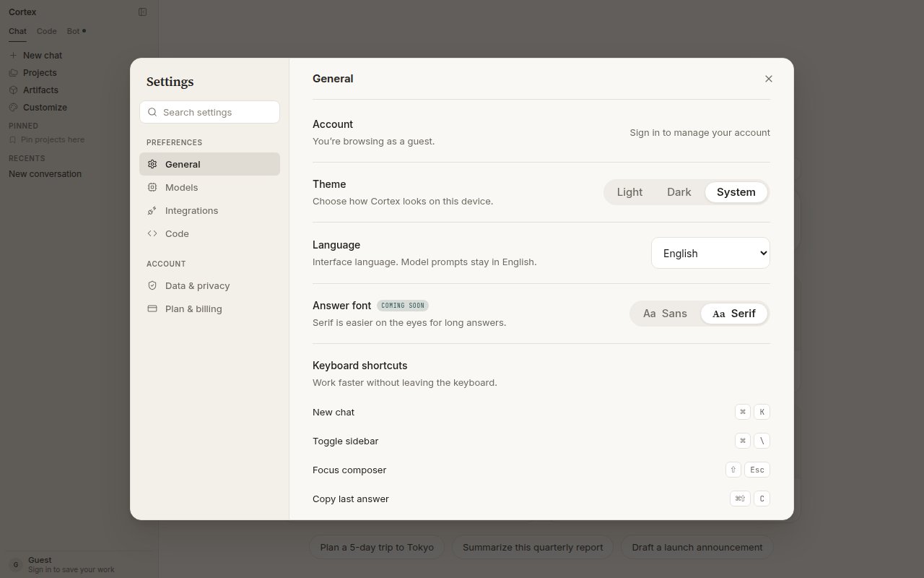924x578 pixels.
Task: Click the Plan & billing card icon
Action: (152, 309)
